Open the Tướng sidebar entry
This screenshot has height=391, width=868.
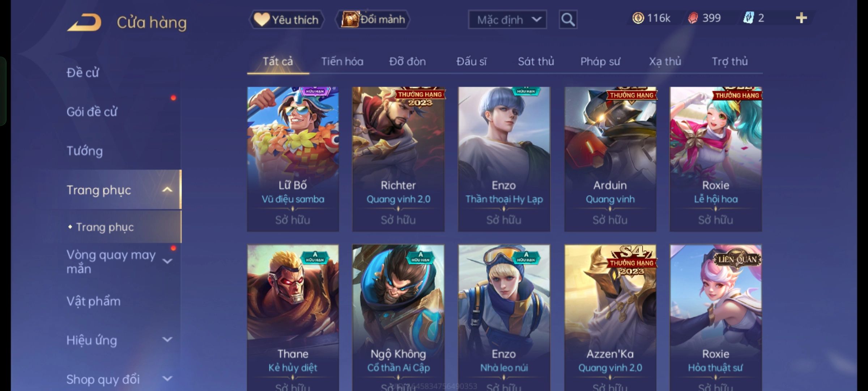85,151
